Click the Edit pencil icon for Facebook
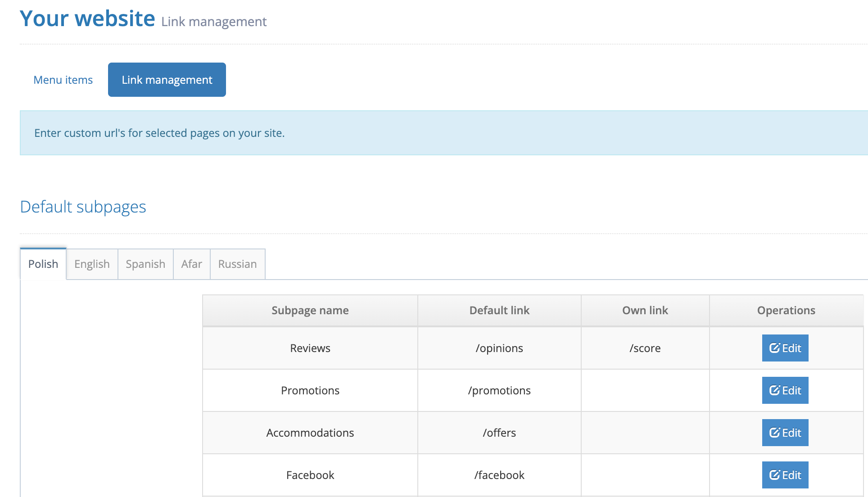The height and width of the screenshot is (497, 868). point(774,475)
